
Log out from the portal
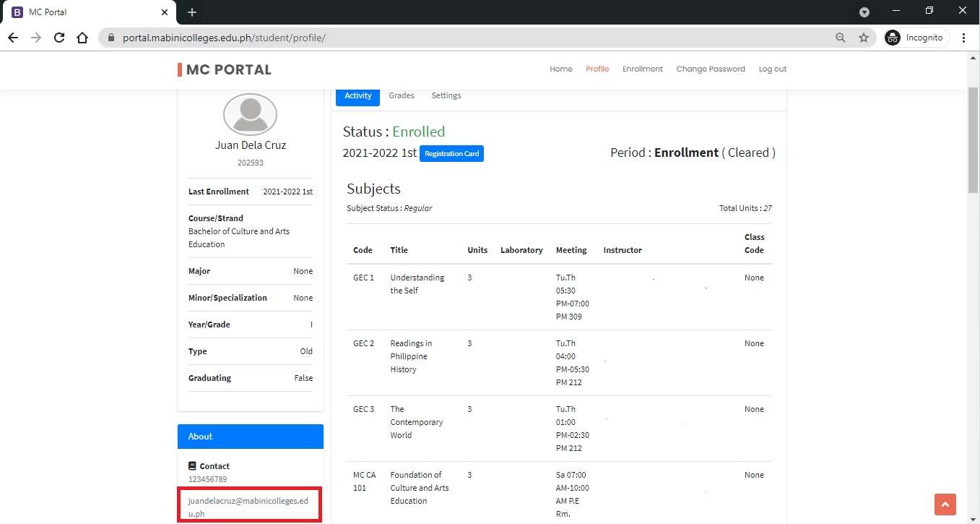click(772, 69)
